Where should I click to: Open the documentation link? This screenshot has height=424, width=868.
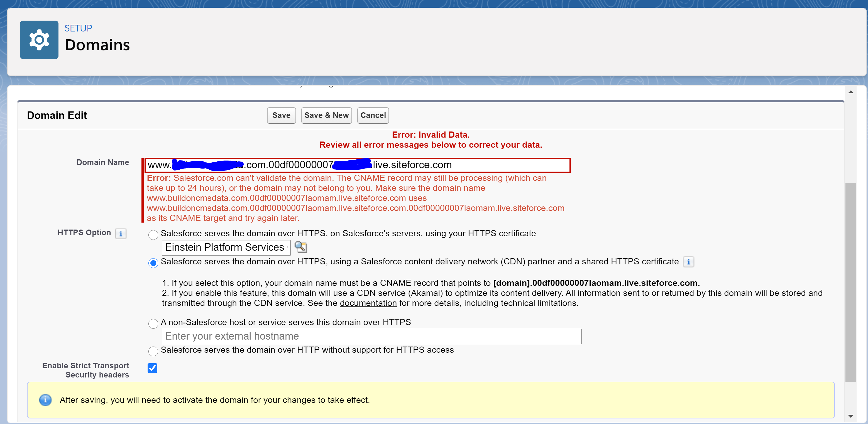coord(368,303)
